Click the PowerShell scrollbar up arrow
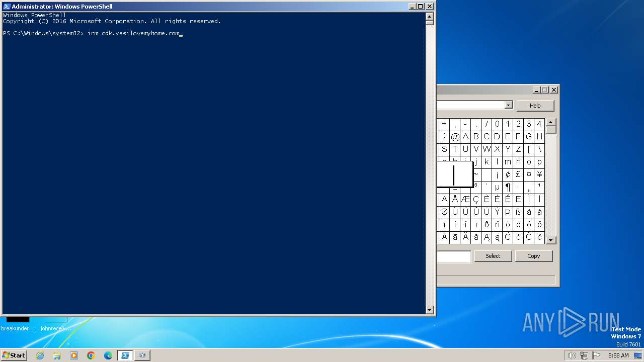The image size is (644, 362). click(x=429, y=16)
